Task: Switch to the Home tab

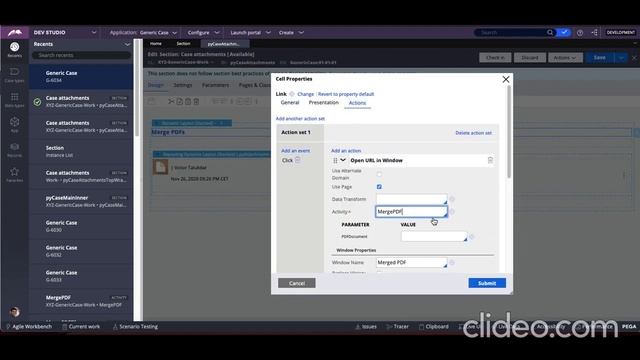Action: pos(156,44)
